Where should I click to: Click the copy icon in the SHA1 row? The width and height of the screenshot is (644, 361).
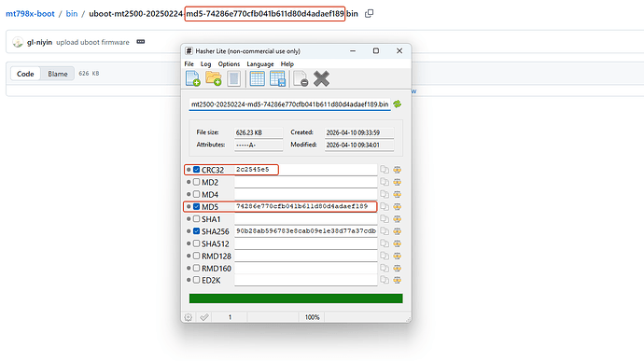pyautogui.click(x=385, y=219)
